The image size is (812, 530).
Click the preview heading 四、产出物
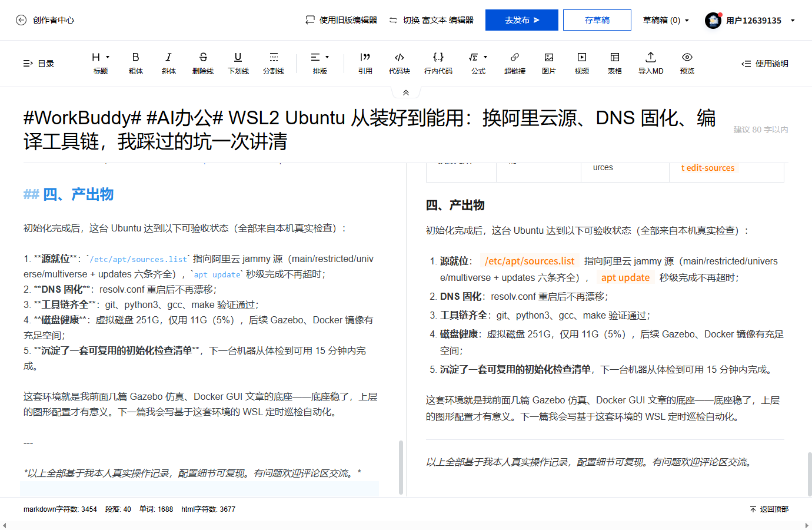pos(455,205)
